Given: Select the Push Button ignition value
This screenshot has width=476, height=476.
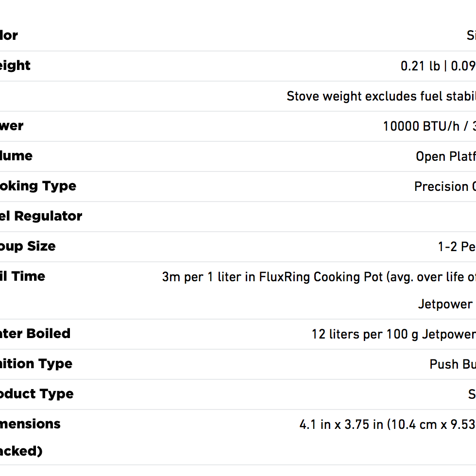Looking at the screenshot, I should point(452,364).
